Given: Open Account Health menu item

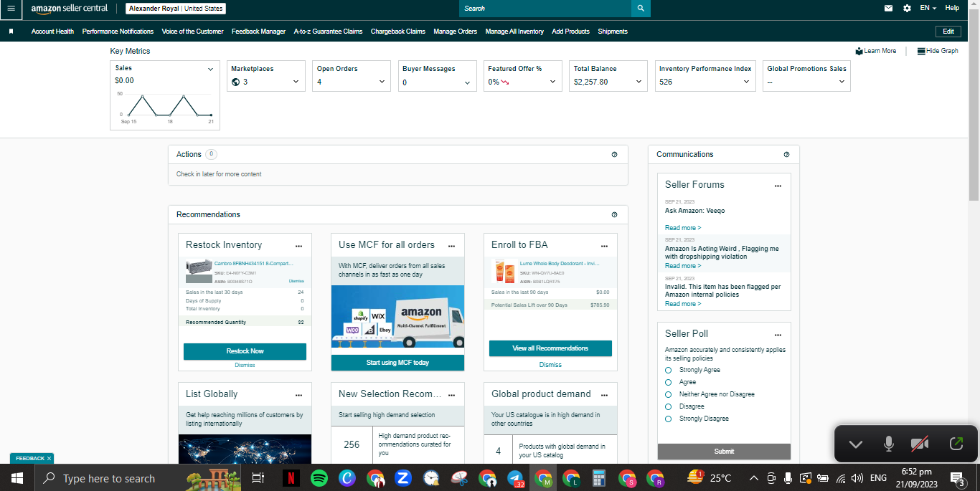Looking at the screenshot, I should point(52,32).
